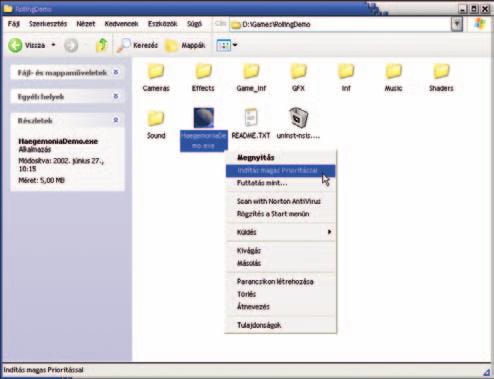Open the Eszközök menu

tap(162, 24)
